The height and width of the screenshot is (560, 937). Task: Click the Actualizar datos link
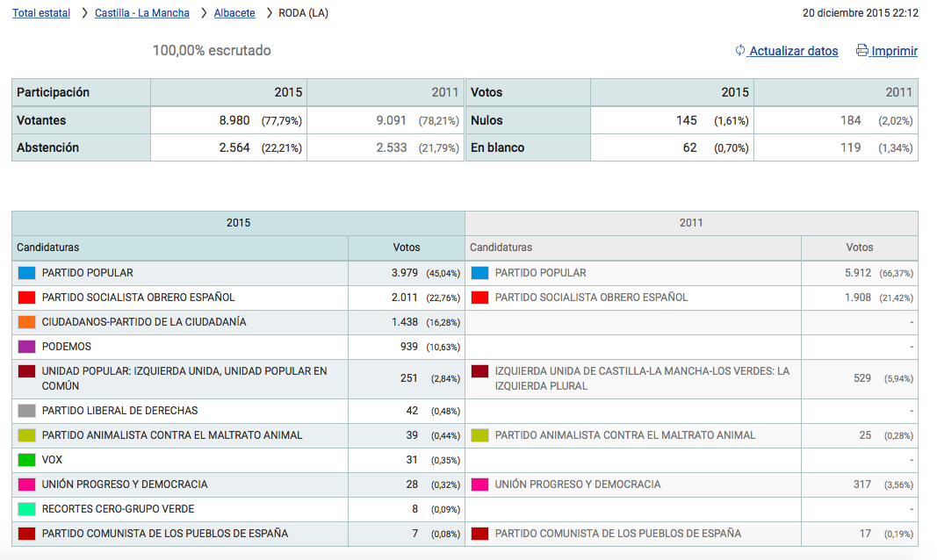(x=794, y=51)
